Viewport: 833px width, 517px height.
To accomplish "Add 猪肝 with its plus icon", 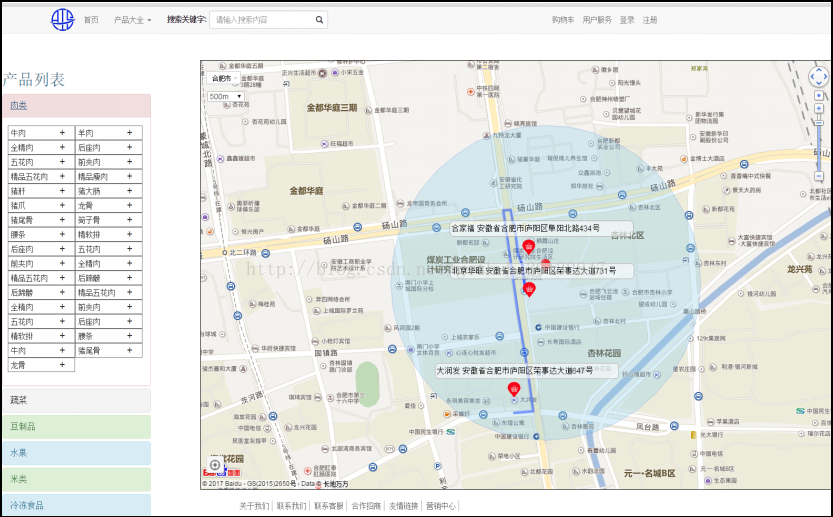I will [x=62, y=191].
